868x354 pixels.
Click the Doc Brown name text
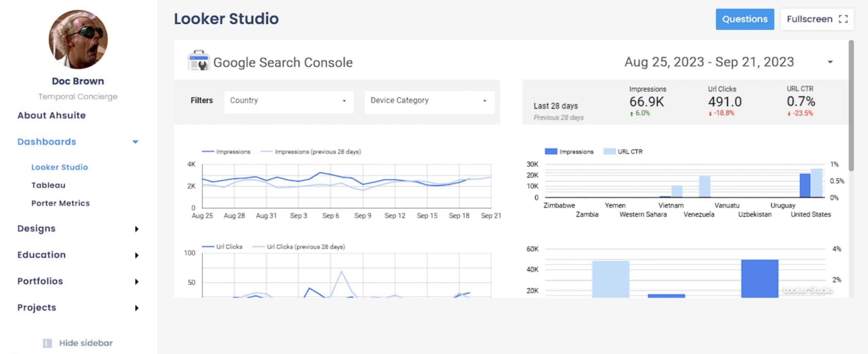point(78,81)
